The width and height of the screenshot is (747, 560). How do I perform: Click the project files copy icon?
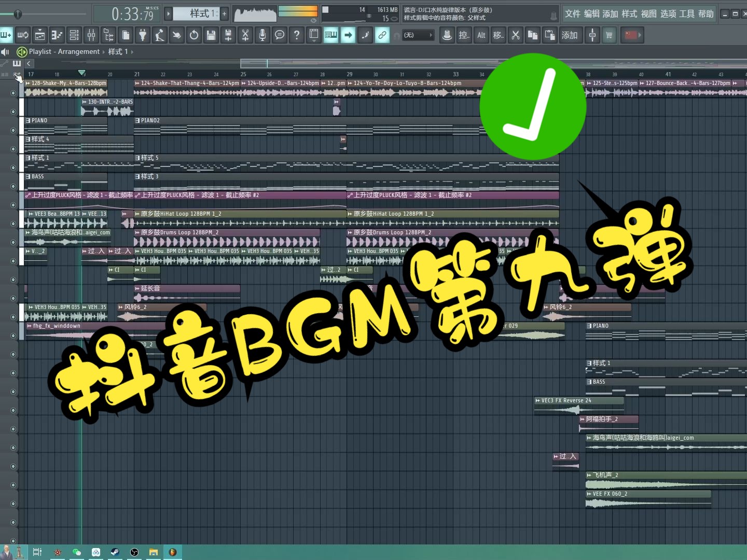pos(126,35)
